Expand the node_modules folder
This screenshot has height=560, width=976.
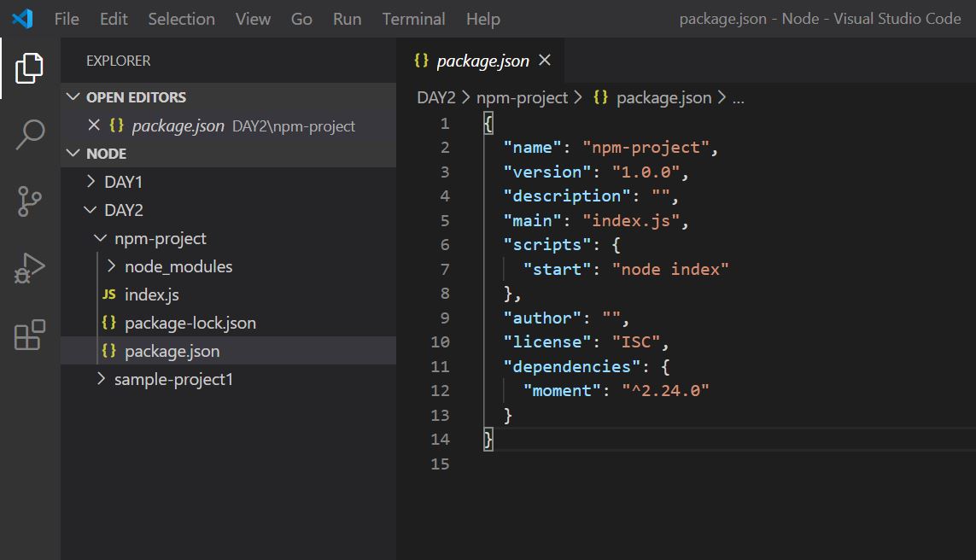(x=111, y=265)
